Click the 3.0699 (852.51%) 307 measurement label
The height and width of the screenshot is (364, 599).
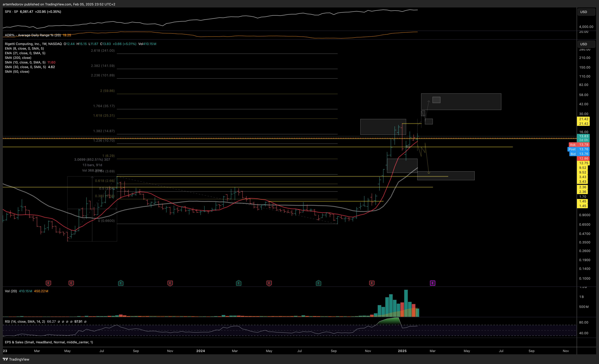click(92, 159)
